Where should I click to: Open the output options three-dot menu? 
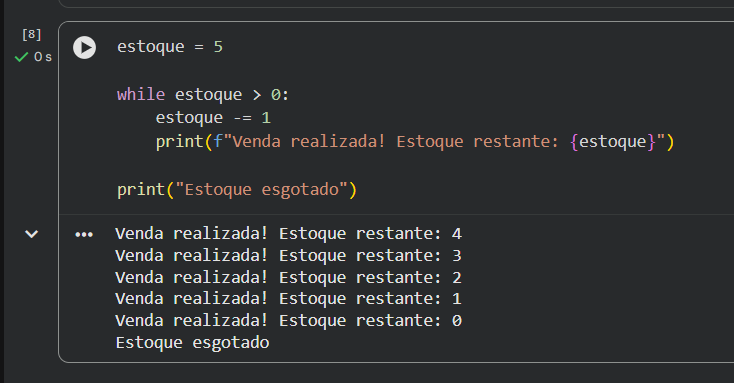[84, 234]
